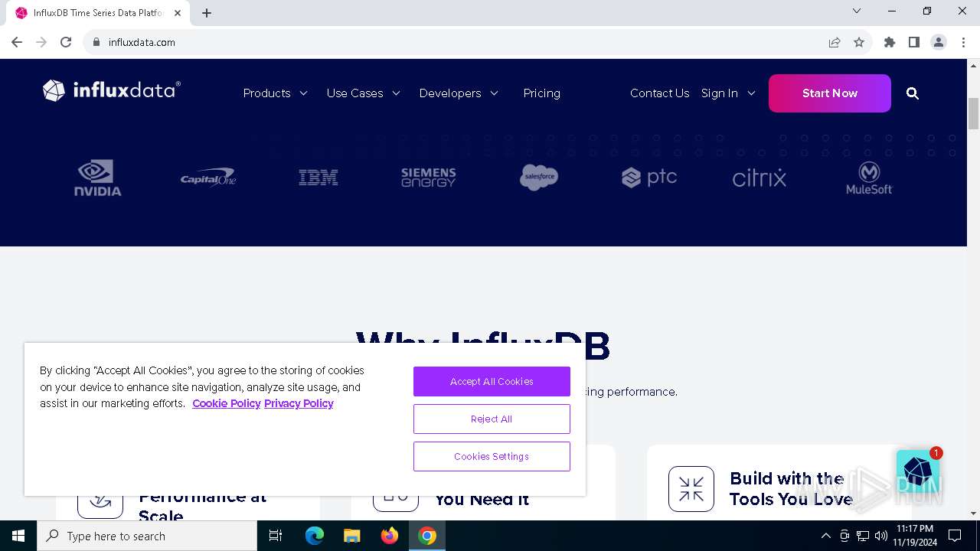Accept All Cookies
The image size is (980, 551).
(492, 381)
